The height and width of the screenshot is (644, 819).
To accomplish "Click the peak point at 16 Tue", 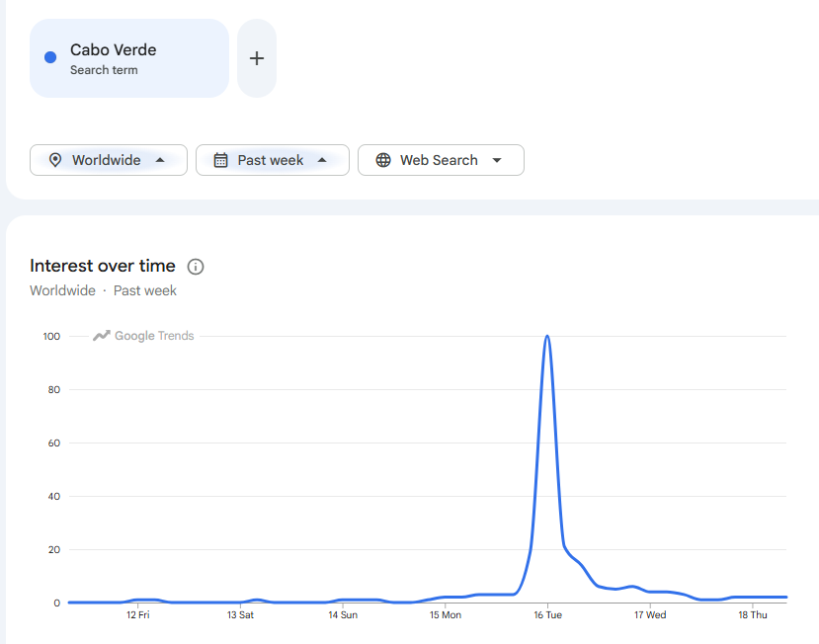I will (547, 336).
